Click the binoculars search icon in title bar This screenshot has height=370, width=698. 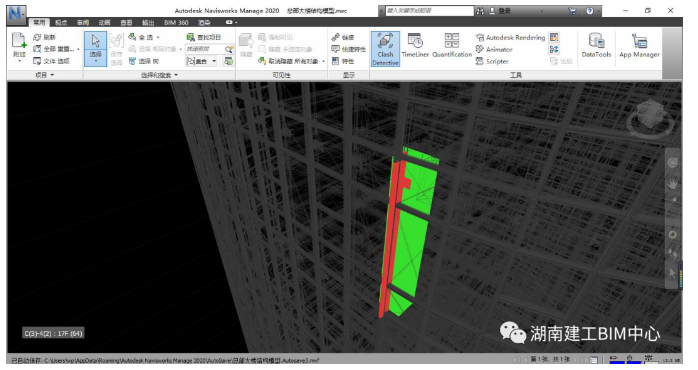480,11
